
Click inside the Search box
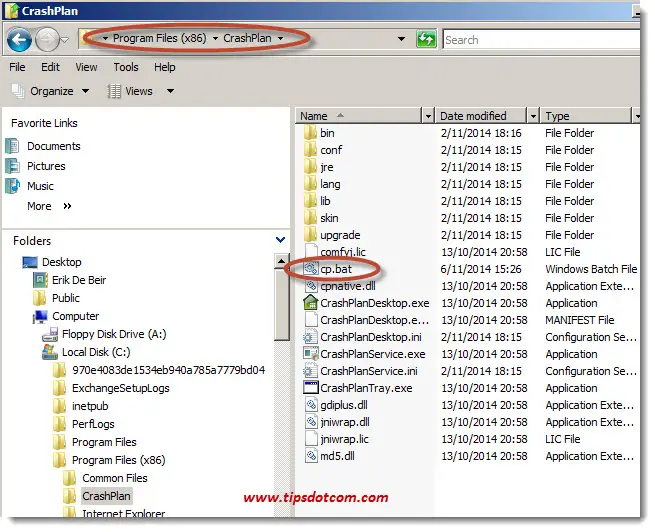541,40
